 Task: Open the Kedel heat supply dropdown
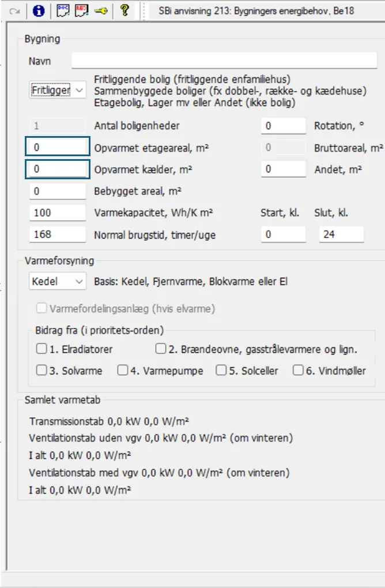(58, 281)
